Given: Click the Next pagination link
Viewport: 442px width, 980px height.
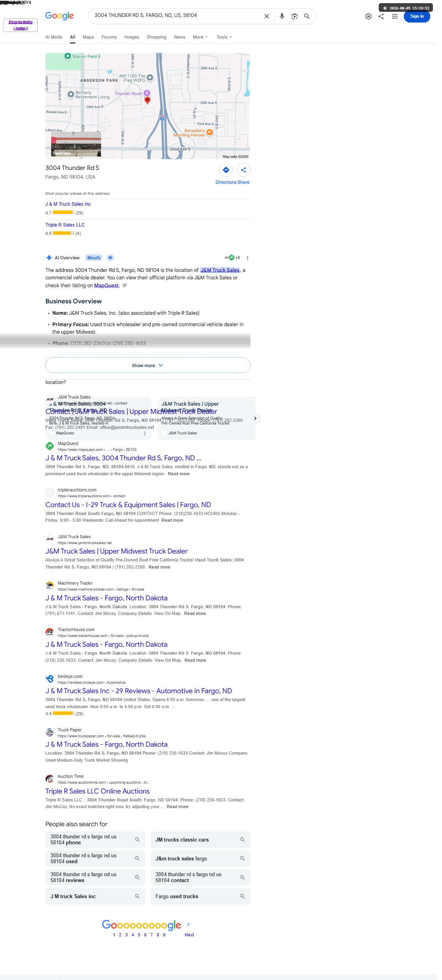Looking at the screenshot, I should (189, 935).
